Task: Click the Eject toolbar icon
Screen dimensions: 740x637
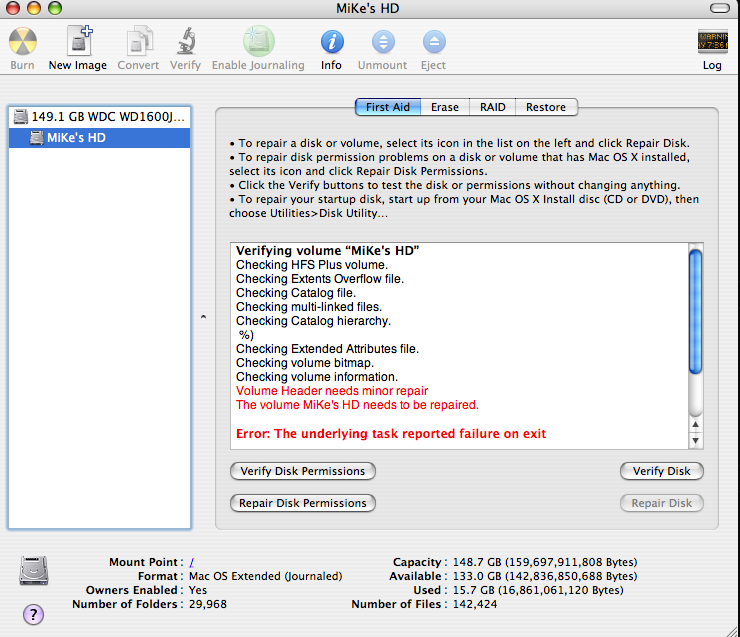Action: (x=434, y=42)
